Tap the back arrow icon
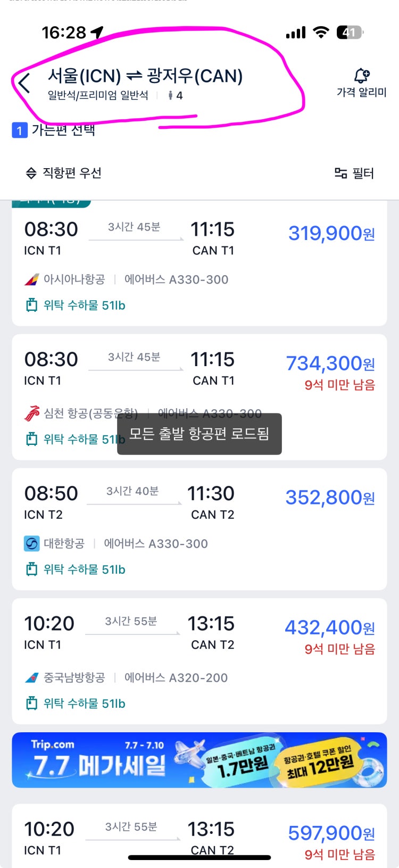Image resolution: width=399 pixels, height=868 pixels. click(x=24, y=84)
